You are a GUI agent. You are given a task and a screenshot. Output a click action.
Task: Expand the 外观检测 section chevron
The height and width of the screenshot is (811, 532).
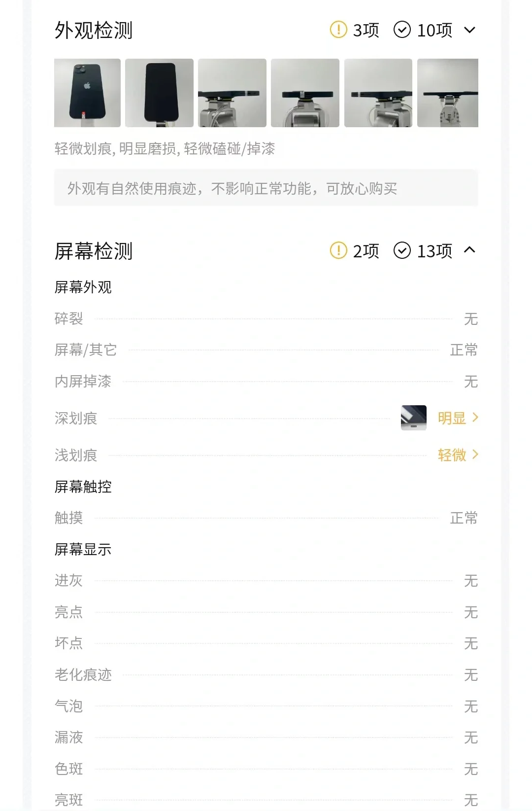(x=470, y=30)
